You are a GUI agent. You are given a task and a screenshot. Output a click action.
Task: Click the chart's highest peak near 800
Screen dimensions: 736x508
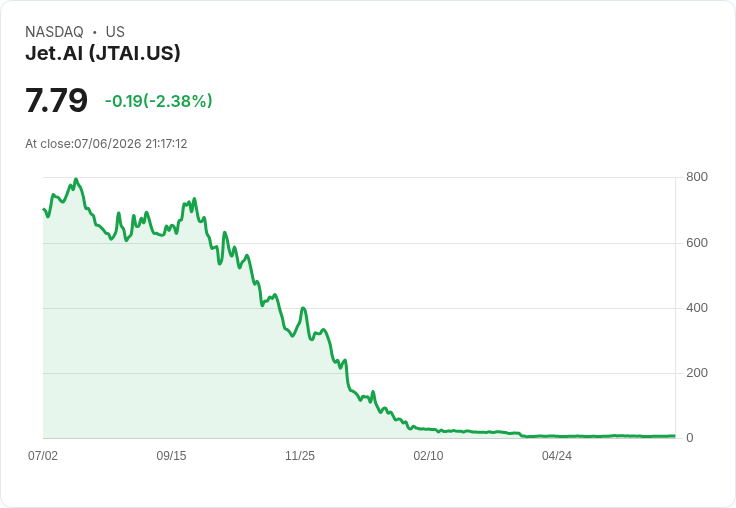tap(76, 179)
